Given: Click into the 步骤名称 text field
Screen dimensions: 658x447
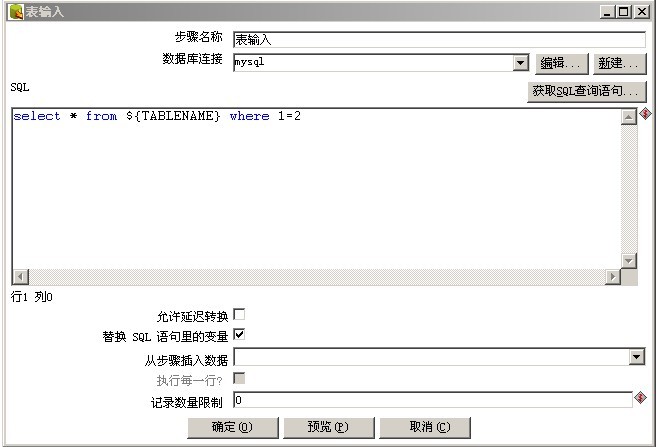Looking at the screenshot, I should coord(439,40).
